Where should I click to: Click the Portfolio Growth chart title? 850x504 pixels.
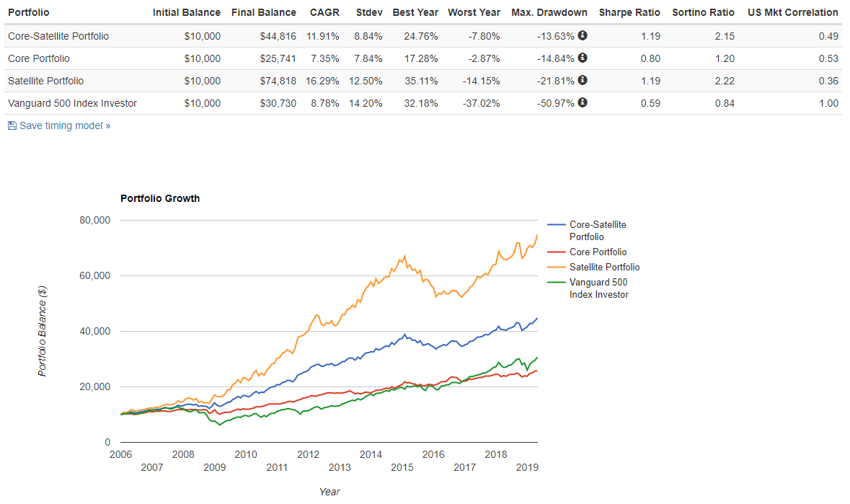tap(160, 198)
